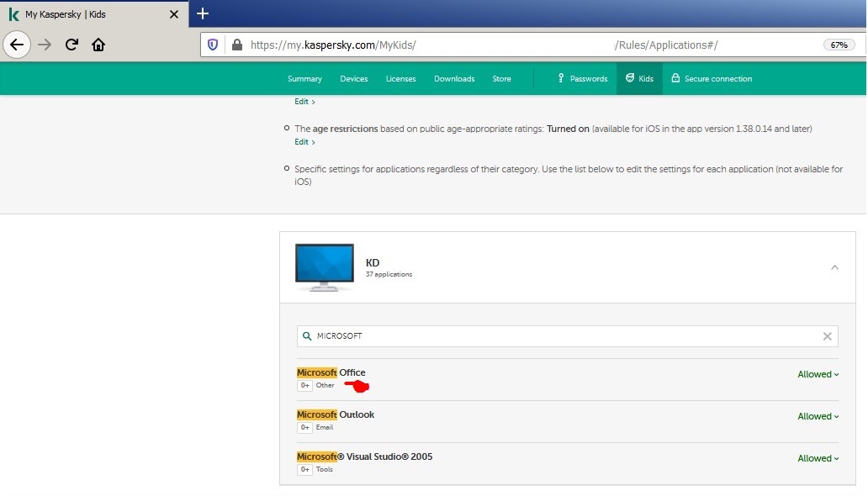Click the 0+ age badge for Microsoft Office
The height and width of the screenshot is (496, 868).
point(305,385)
